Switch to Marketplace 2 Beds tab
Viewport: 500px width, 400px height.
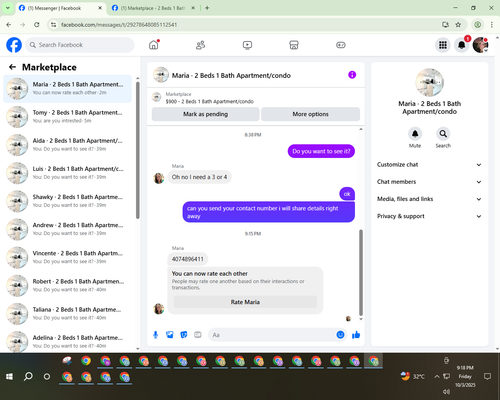[153, 8]
